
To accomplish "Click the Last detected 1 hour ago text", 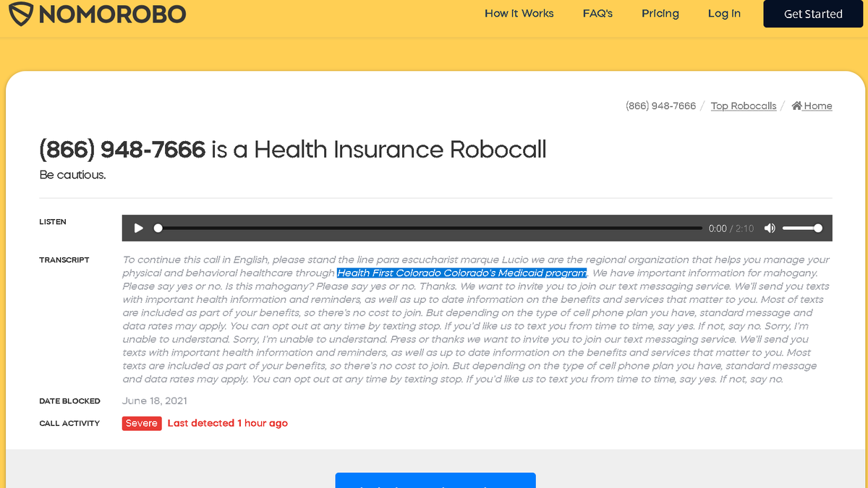I will pyautogui.click(x=228, y=423).
